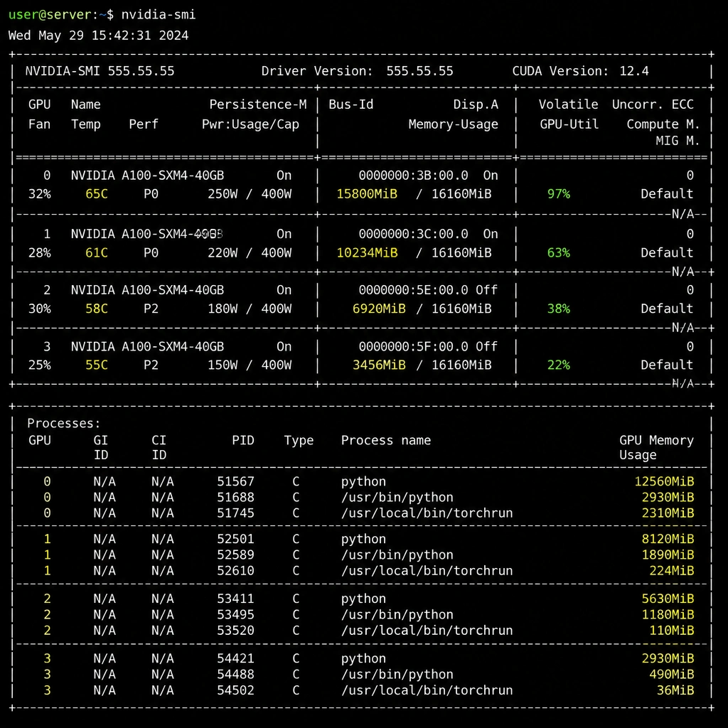Click the nvidia-smi command text

coord(159,14)
